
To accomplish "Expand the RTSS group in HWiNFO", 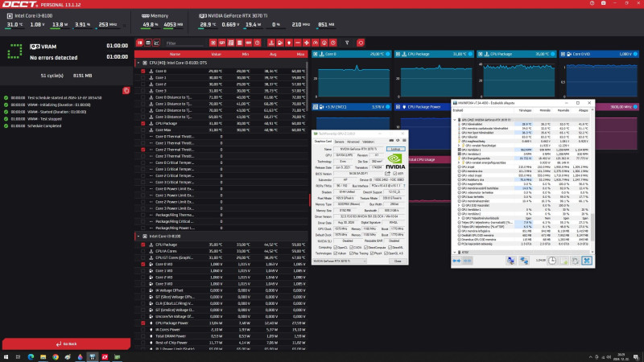I will [455, 252].
